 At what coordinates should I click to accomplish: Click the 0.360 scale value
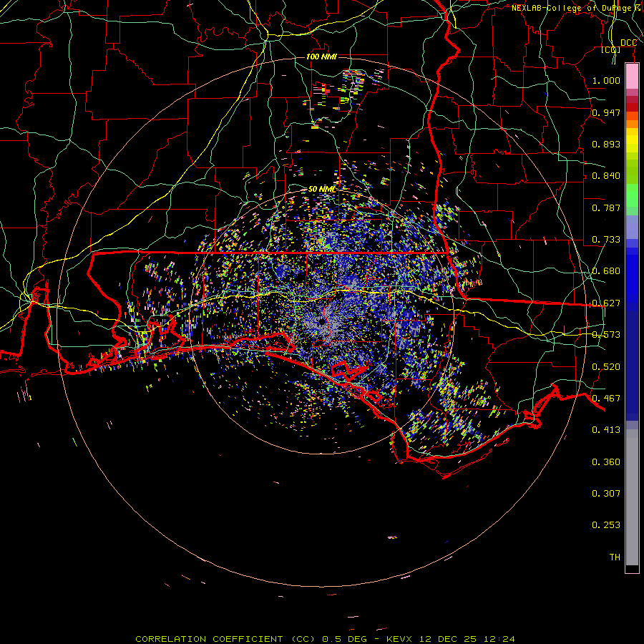coord(606,462)
